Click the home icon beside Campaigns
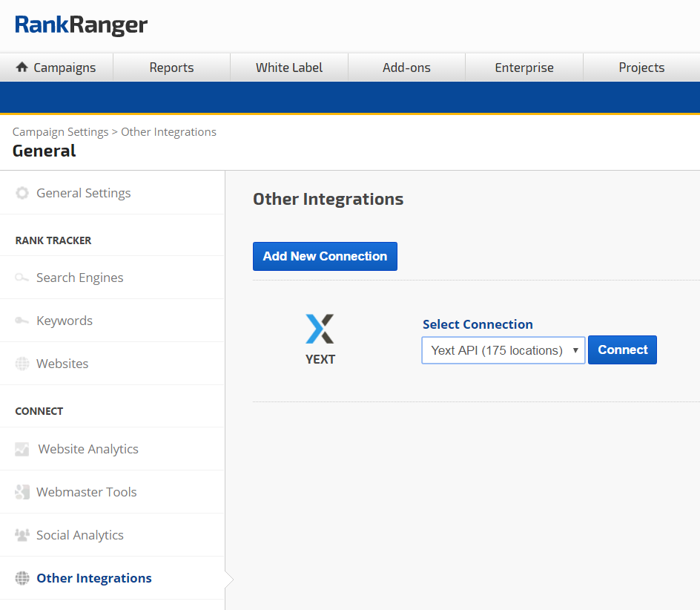The image size is (700, 610). click(22, 68)
